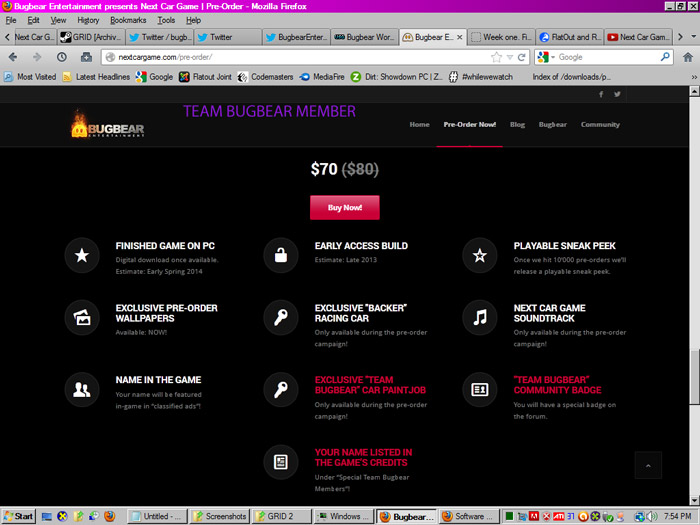700x525 pixels.
Task: Click the key icon for Backer Racing Car
Action: point(281,318)
